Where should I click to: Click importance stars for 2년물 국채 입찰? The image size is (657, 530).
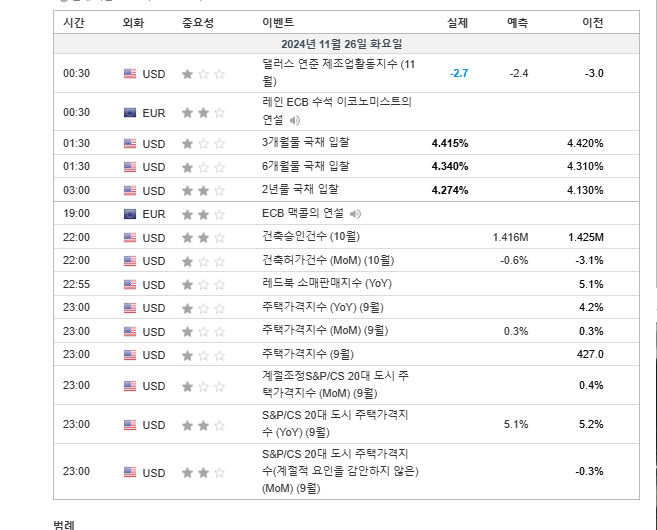203,191
